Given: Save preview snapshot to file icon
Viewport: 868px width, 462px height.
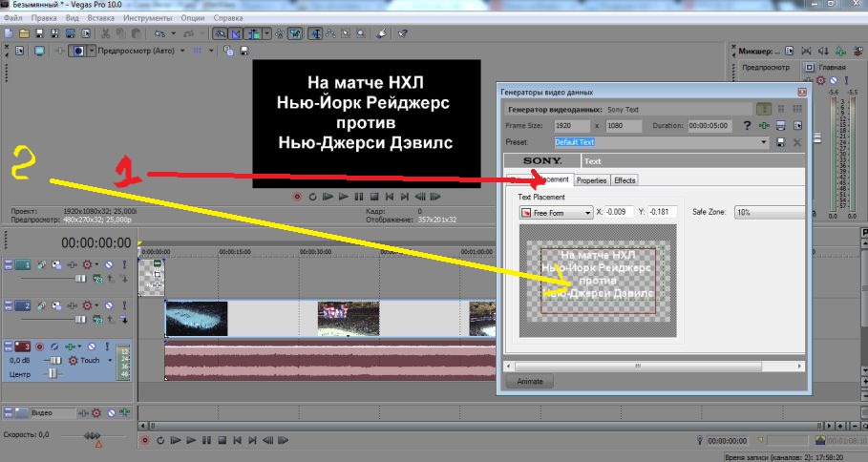Looking at the screenshot, I should coord(243,51).
